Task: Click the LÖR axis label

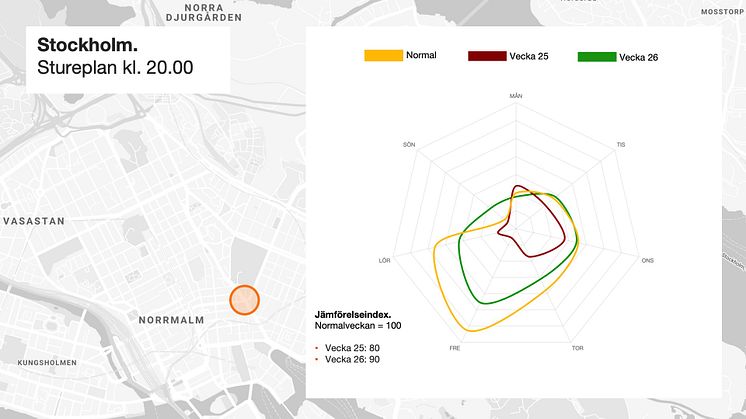Action: (384, 261)
